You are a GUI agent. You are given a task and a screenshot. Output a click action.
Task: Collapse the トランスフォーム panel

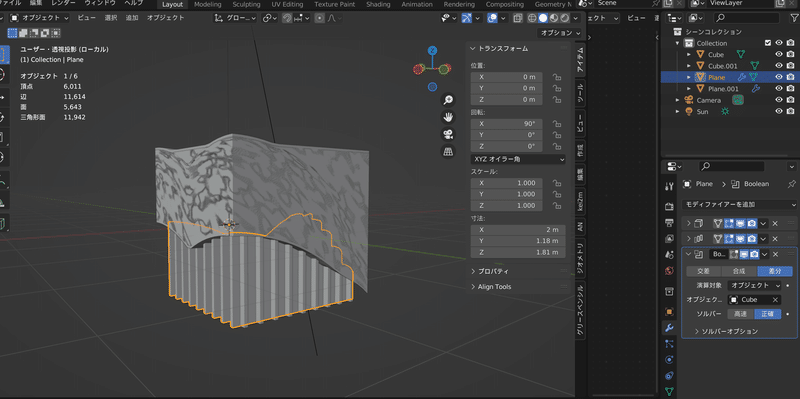(473, 48)
